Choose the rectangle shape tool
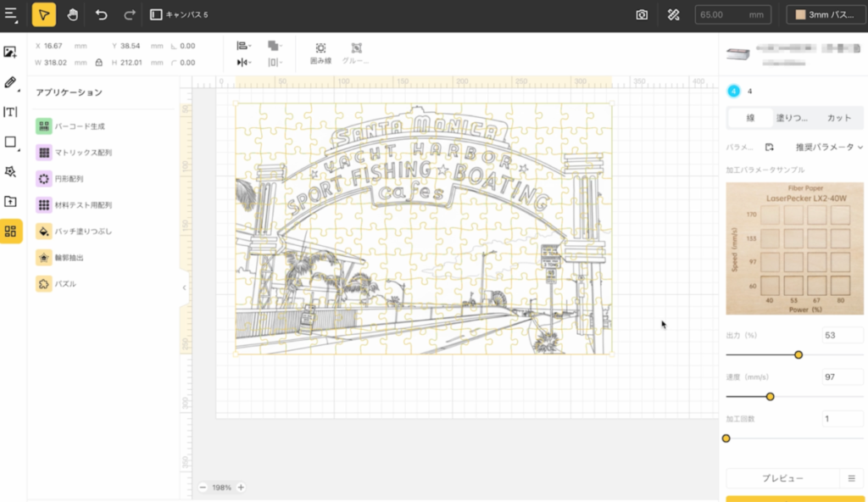This screenshot has width=868, height=502. [x=11, y=142]
